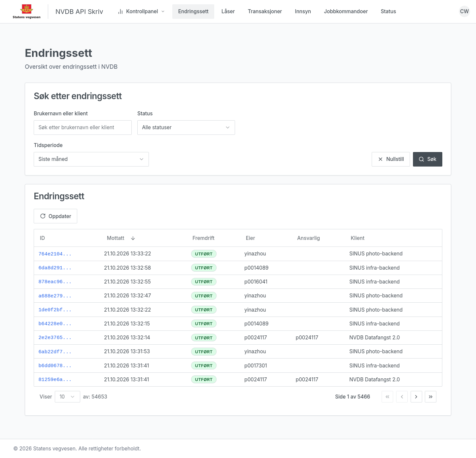Jump to the last page of results
The width and height of the screenshot is (476, 458).
point(430,397)
